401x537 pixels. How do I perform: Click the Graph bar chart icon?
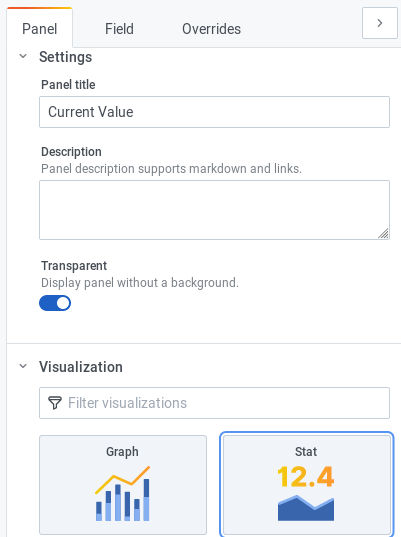[x=123, y=494]
